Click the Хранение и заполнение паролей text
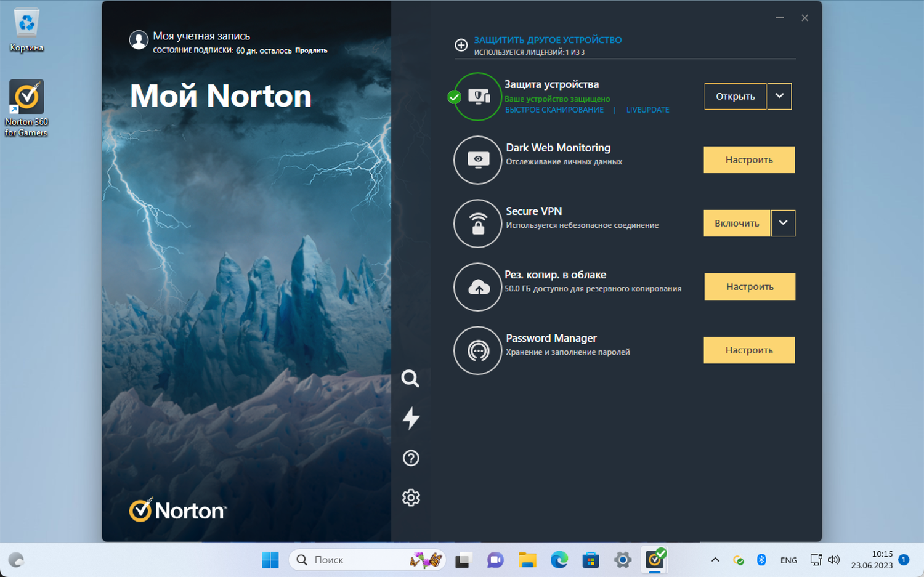Viewport: 924px width, 577px height. point(567,352)
